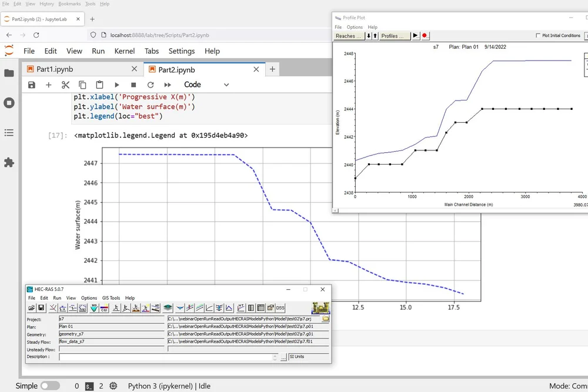Restart the kernel icon
This screenshot has width=588, height=392.
point(151,85)
